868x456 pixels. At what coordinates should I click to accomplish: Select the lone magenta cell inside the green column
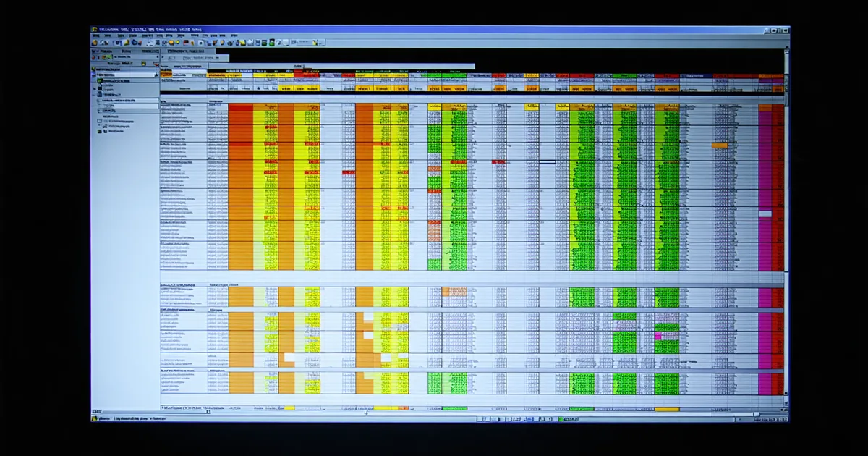click(658, 337)
